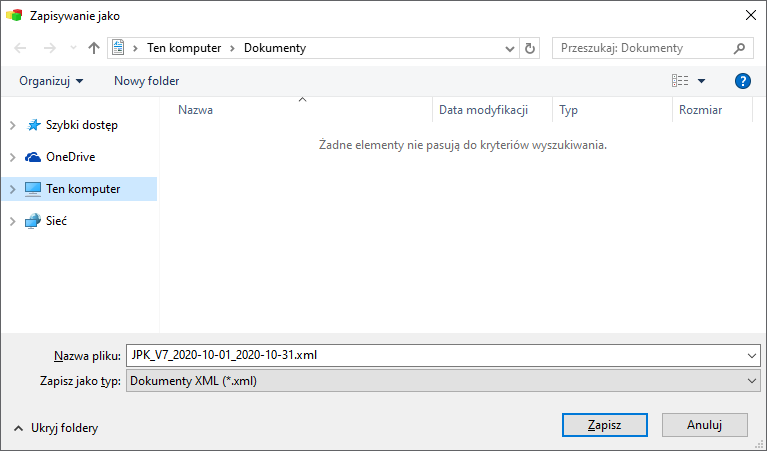Click the back navigation arrow
This screenshot has width=767, height=451.
pos(20,48)
